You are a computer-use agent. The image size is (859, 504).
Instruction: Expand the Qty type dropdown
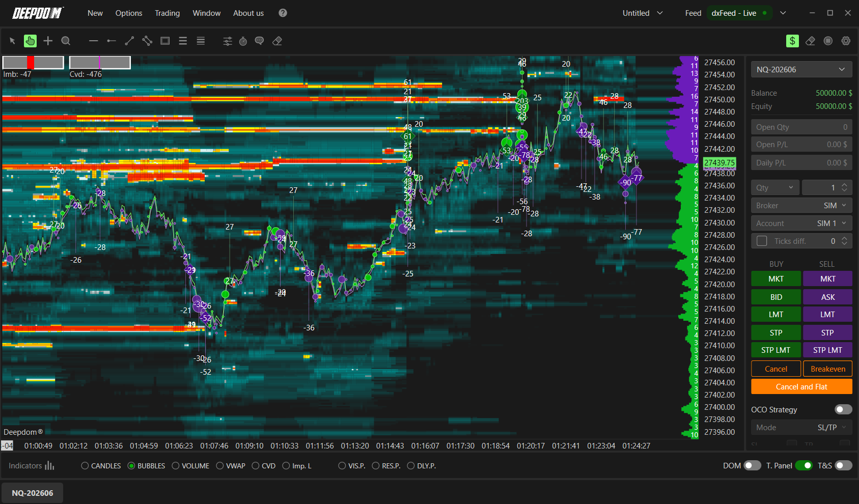(x=775, y=188)
